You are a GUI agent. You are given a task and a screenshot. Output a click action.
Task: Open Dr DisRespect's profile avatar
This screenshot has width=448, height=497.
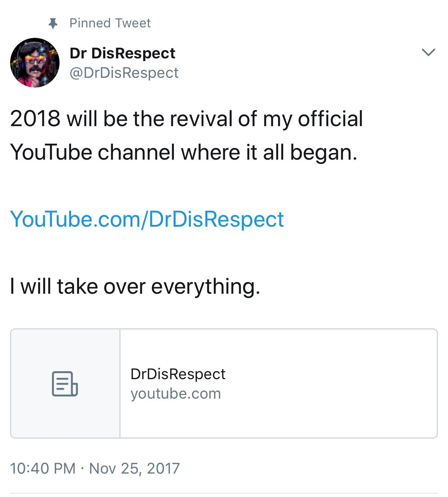(35, 63)
